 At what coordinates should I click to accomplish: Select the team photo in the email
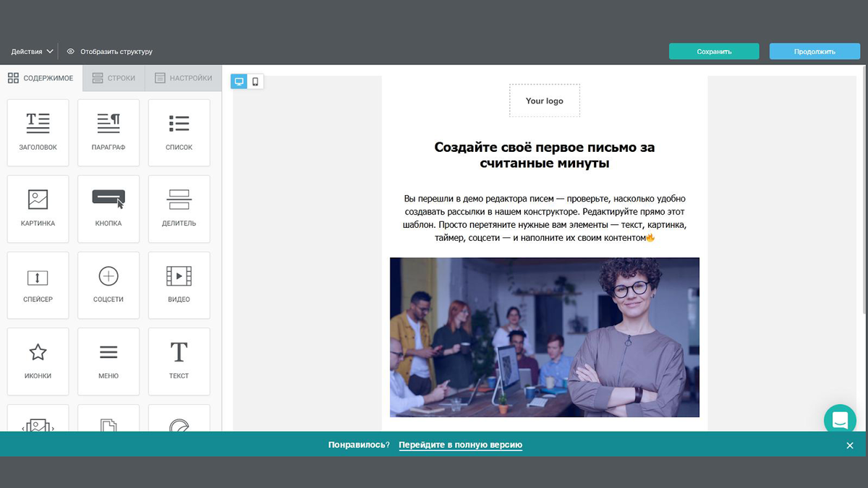pos(545,338)
